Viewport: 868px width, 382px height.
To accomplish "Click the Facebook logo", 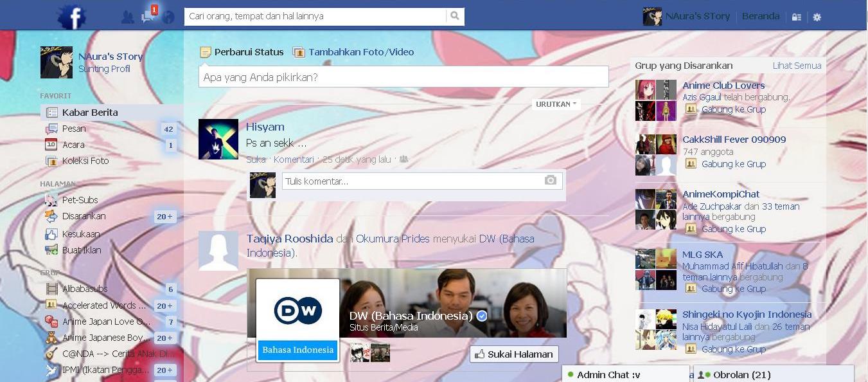I will coord(72,16).
